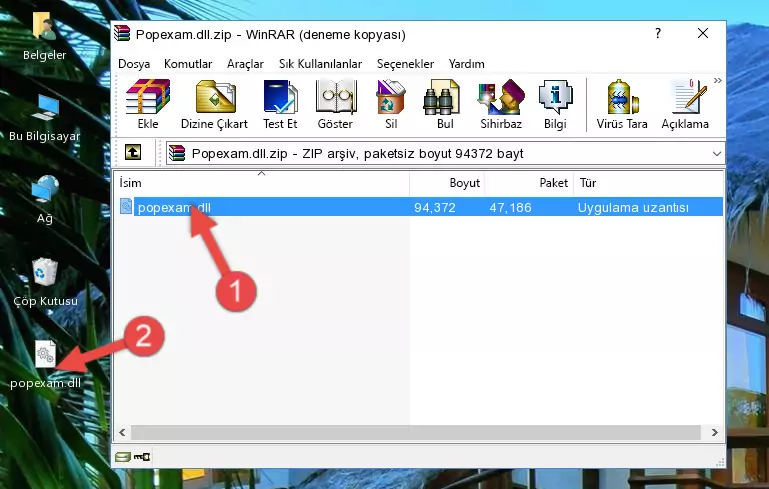The image size is (769, 489).
Task: Click the horizontal scrollbar track
Action: click(416, 432)
